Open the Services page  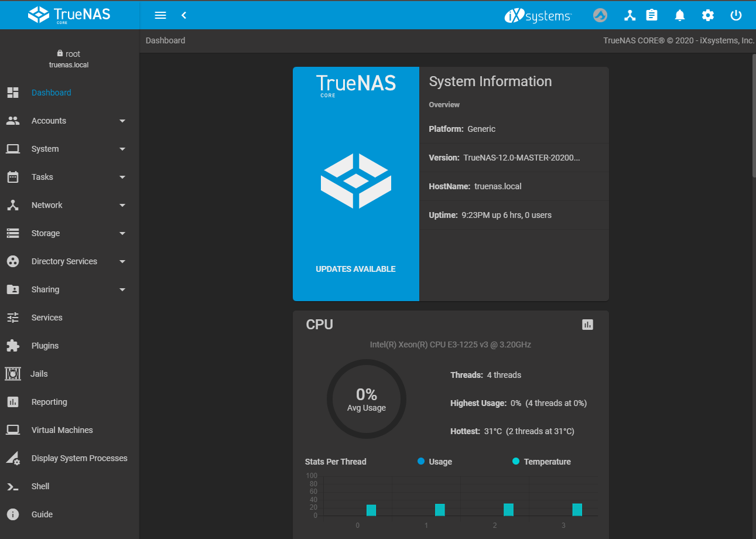(x=47, y=318)
